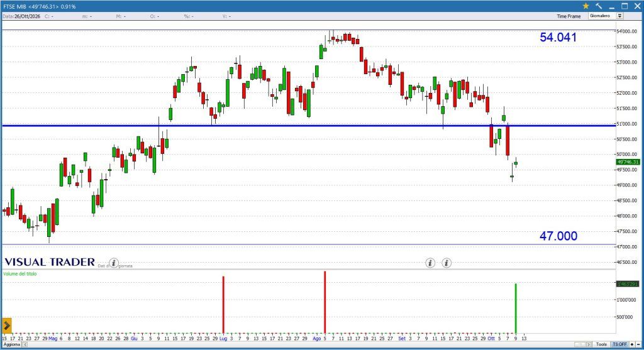Viewport: 644px width, 350px height.
Task: Click the info icon beside Visual Trader logo
Action: pos(114,263)
